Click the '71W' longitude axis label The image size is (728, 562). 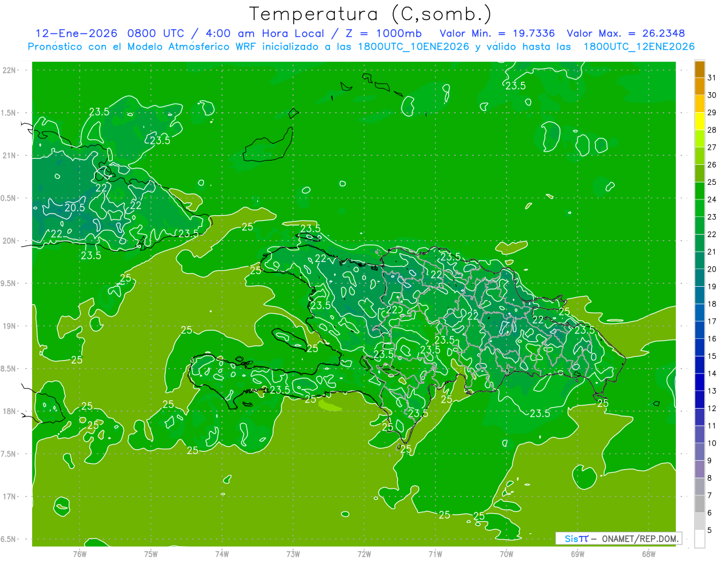pos(435,554)
